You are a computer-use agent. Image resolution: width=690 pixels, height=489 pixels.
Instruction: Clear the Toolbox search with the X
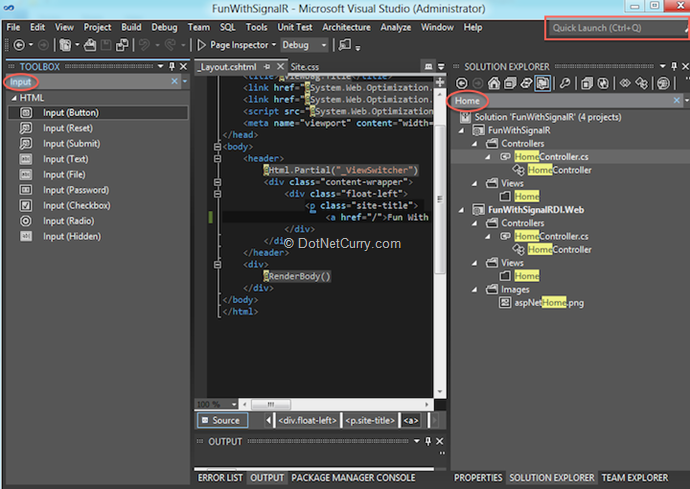[x=174, y=81]
